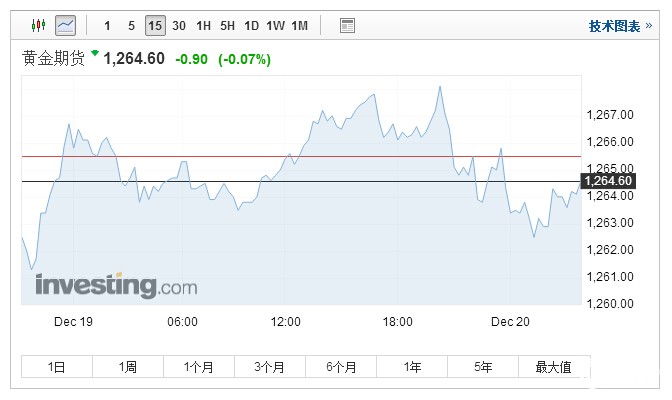Choose the 30 minute interval
672x400 pixels.
click(x=179, y=25)
